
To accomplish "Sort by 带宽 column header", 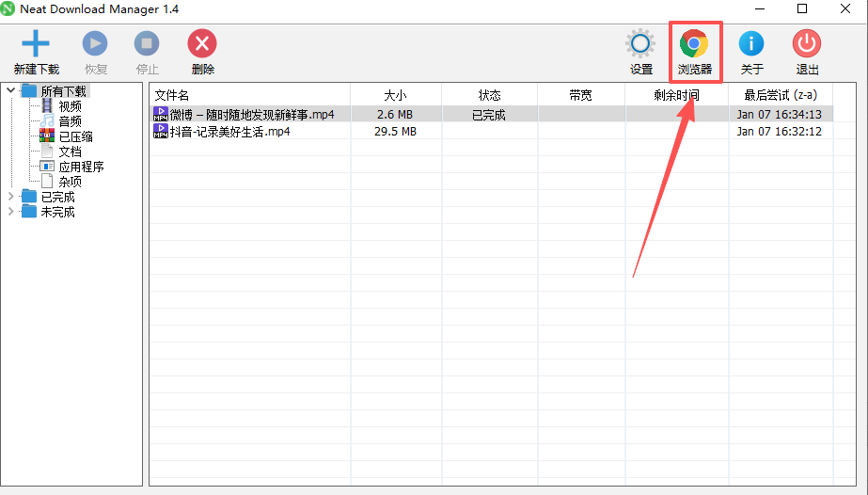I will [x=580, y=95].
